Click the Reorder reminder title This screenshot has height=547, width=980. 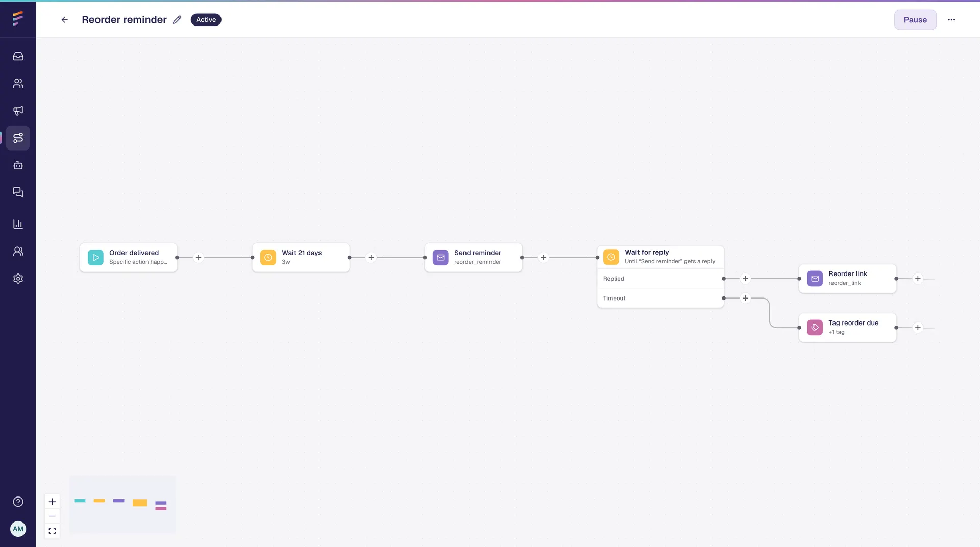coord(124,20)
